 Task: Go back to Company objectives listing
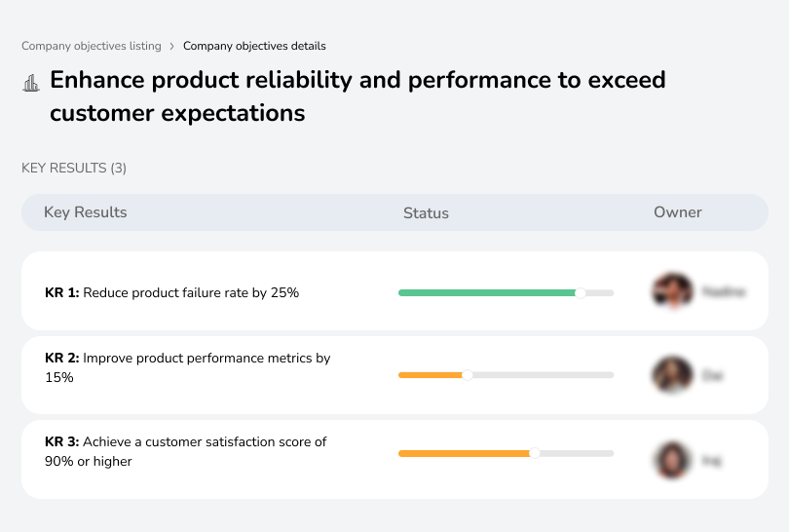click(x=92, y=46)
